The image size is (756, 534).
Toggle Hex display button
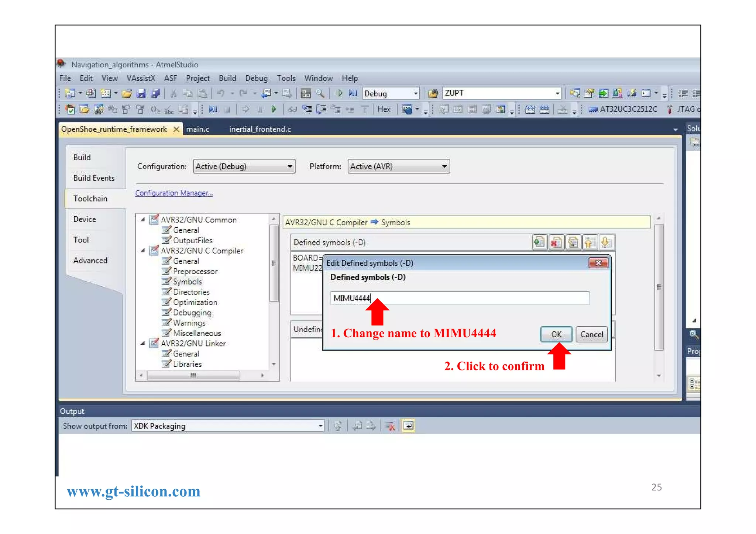tap(384, 109)
